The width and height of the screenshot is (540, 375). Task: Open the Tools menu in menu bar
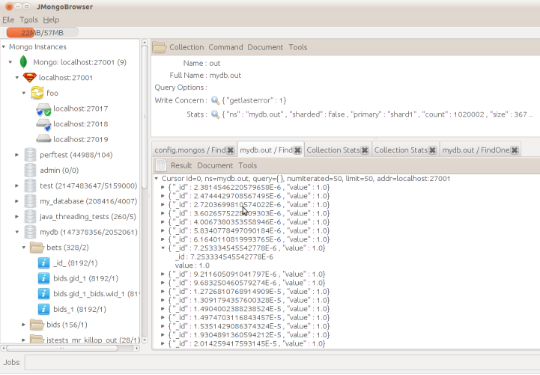(29, 20)
